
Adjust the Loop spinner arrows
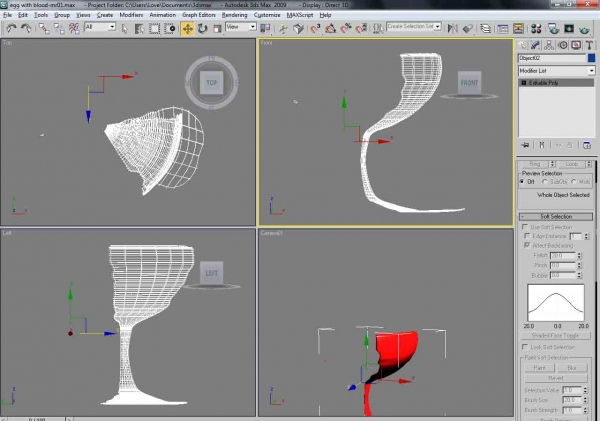tap(589, 164)
